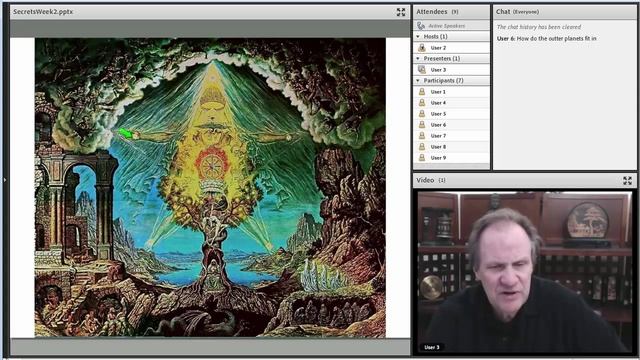The image size is (640, 360).
Task: Click the Active Speakers microphone icon
Action: pos(421,26)
